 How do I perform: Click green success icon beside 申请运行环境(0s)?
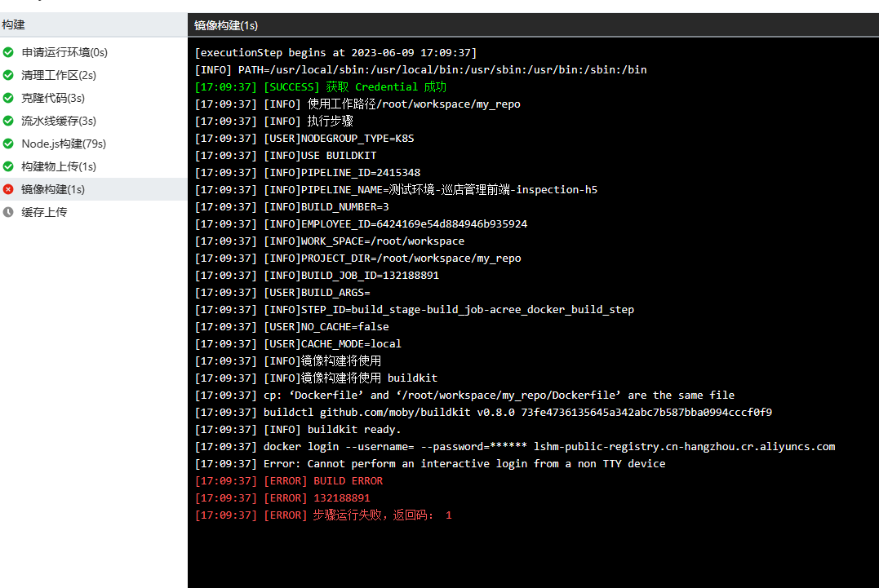pos(8,53)
